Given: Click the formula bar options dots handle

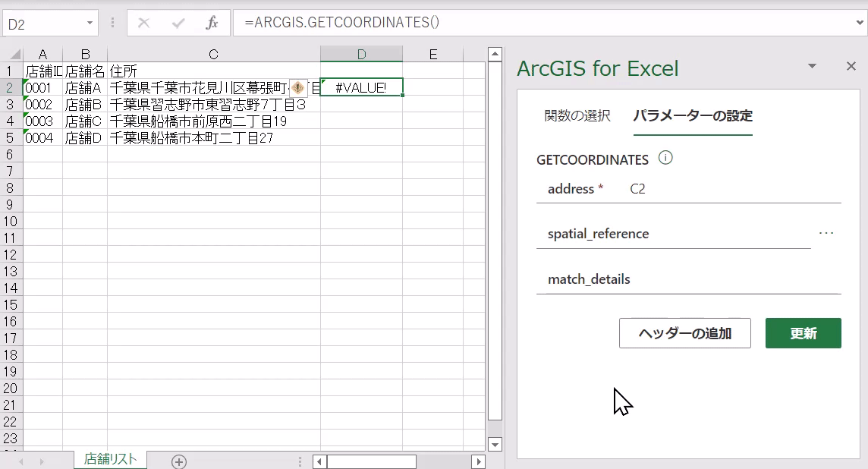Looking at the screenshot, I should [112, 23].
